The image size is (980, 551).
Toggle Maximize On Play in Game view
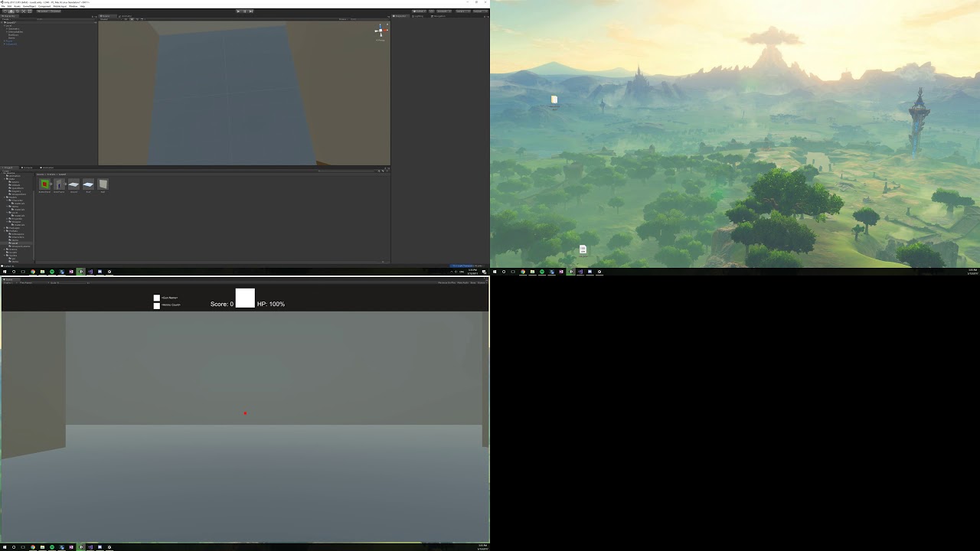(446, 283)
